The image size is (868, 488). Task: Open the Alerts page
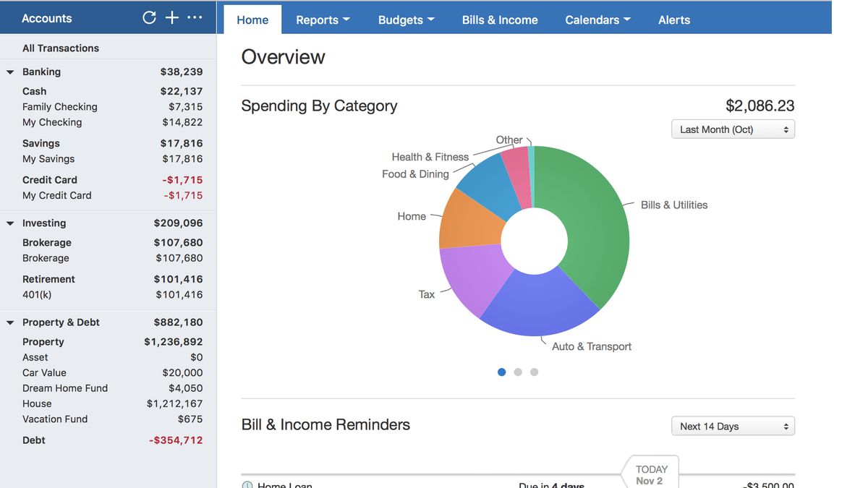pos(673,20)
